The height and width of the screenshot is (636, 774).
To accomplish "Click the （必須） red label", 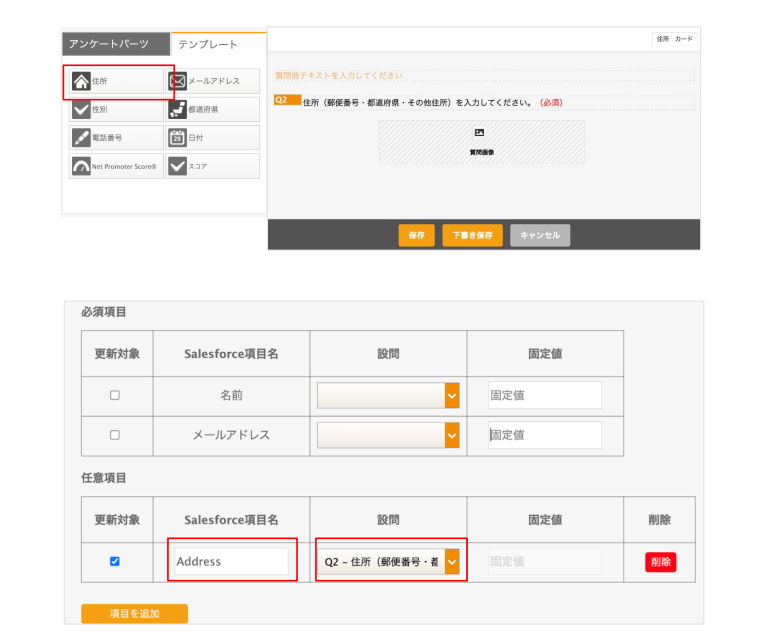I will tap(551, 103).
